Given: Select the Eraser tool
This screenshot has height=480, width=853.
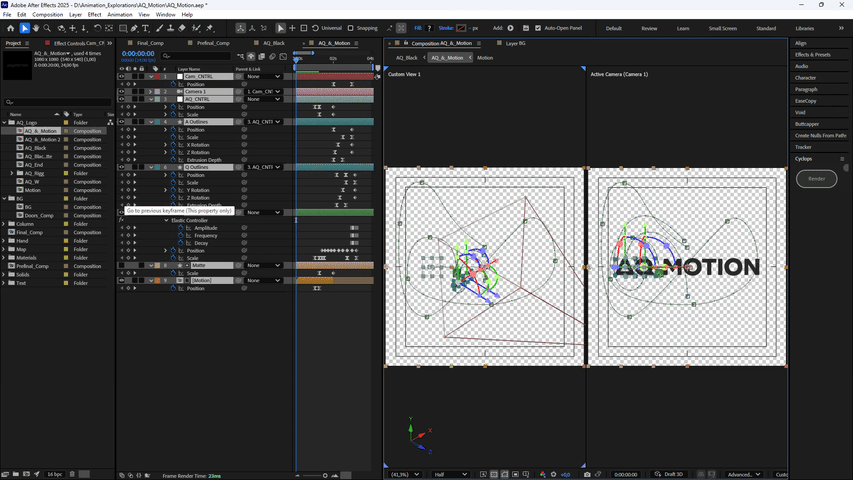Looking at the screenshot, I should coord(182,28).
